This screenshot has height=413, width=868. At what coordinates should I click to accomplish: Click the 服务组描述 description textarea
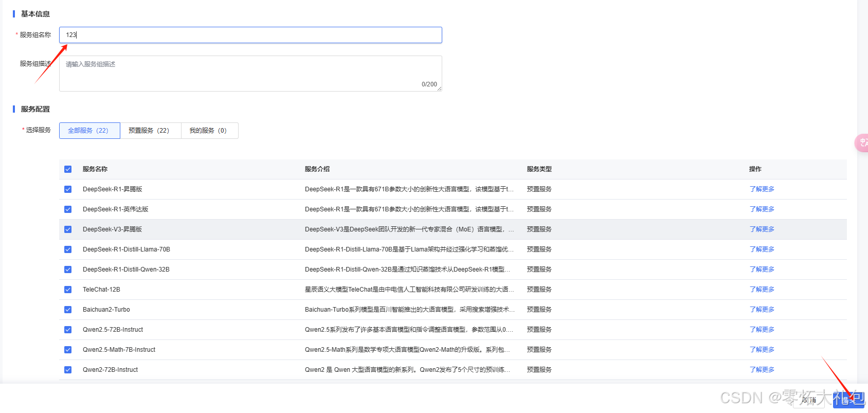tap(250, 74)
